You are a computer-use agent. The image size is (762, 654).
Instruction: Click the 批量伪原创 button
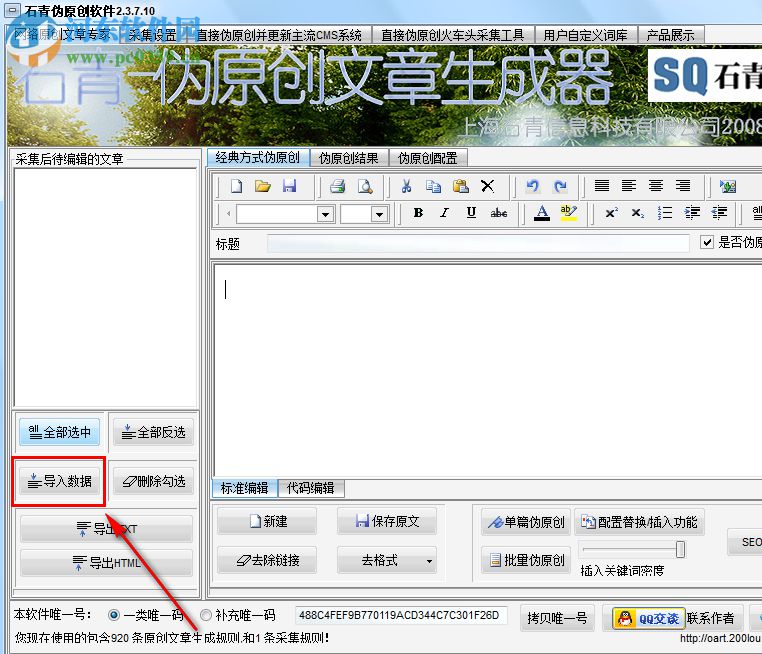tap(526, 560)
